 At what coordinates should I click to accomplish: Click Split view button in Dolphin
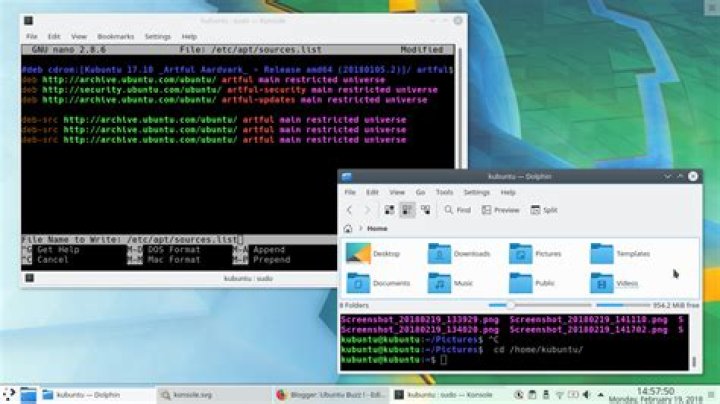coord(544,210)
